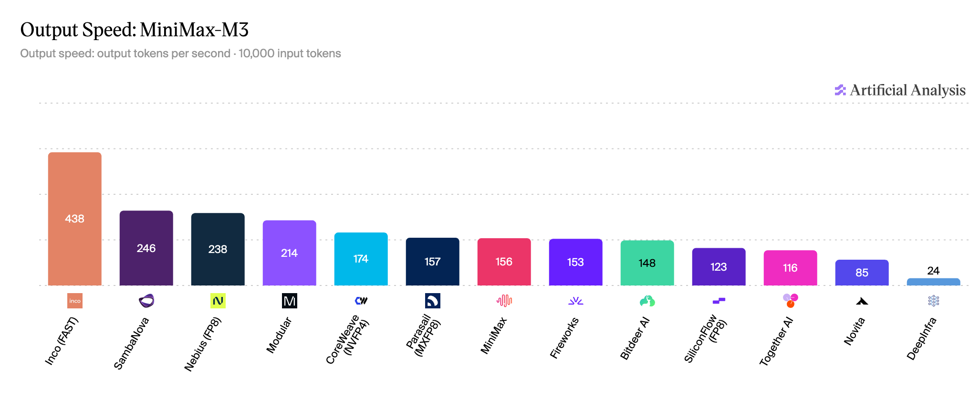The height and width of the screenshot is (401, 980).
Task: Click the SiliconFlow purple logo
Action: point(719,301)
